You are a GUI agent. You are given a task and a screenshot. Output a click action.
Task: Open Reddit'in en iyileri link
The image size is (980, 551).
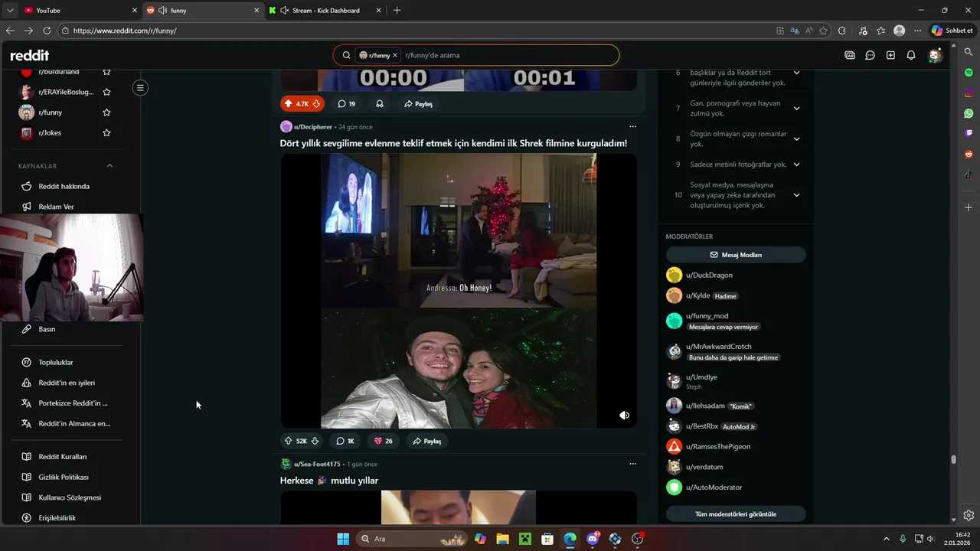(67, 383)
